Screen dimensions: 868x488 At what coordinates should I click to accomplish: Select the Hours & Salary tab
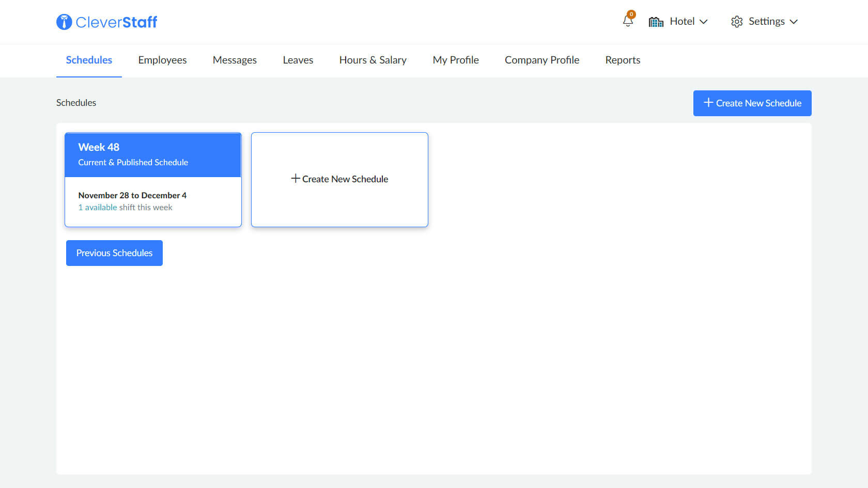373,60
